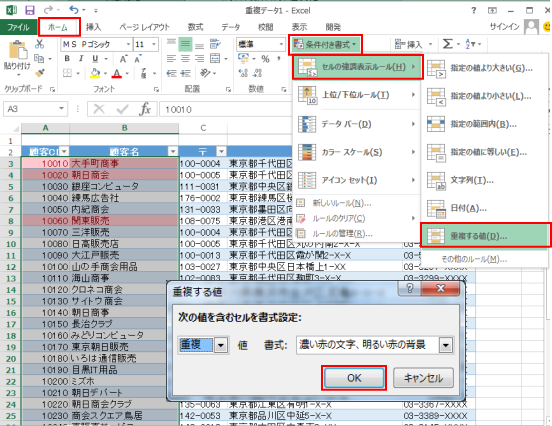Select データ バー(D) menu item
This screenshot has width=552, height=426.
tap(357, 124)
